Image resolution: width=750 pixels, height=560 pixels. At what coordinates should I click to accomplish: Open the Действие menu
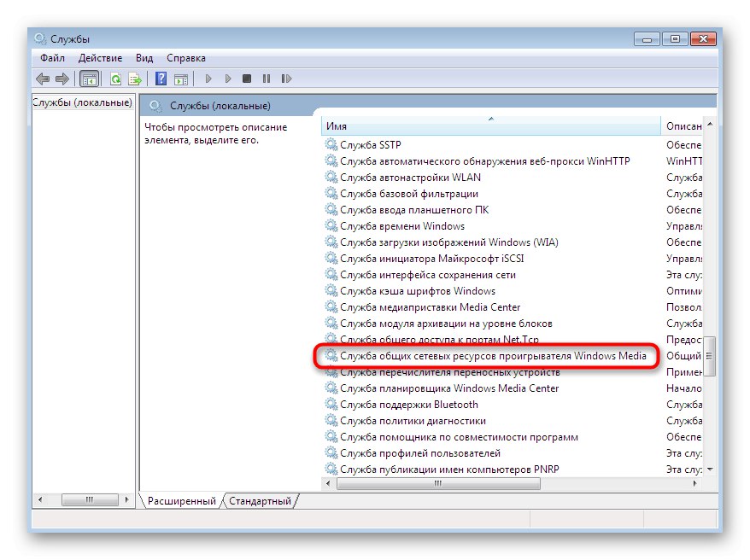click(x=100, y=58)
